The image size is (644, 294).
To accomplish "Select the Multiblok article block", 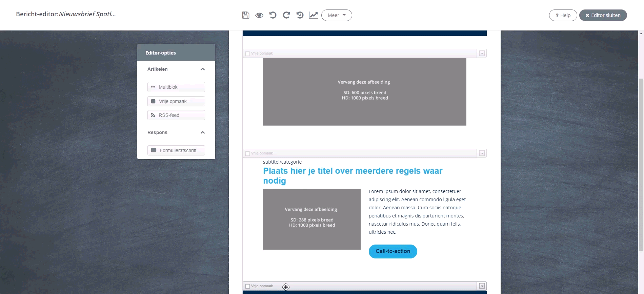I will [176, 87].
